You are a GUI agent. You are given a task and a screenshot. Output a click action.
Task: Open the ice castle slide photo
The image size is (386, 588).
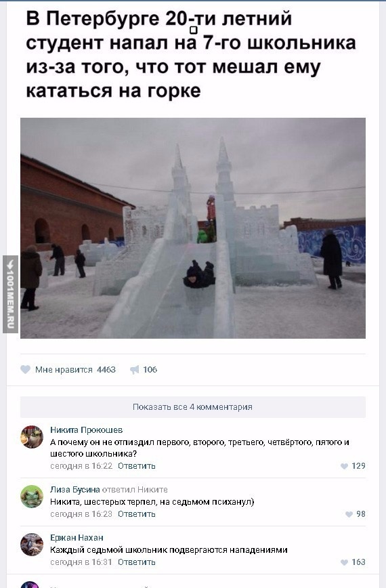(192, 228)
